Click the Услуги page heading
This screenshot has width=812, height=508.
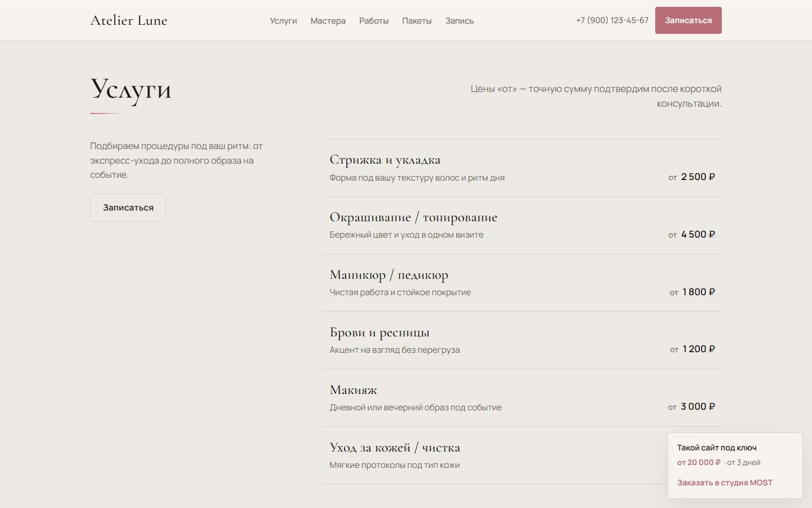(131, 90)
